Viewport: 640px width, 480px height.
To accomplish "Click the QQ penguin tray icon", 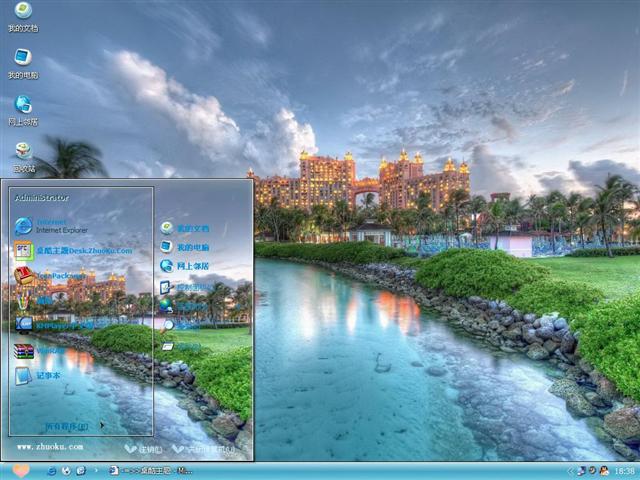I will (x=604, y=471).
